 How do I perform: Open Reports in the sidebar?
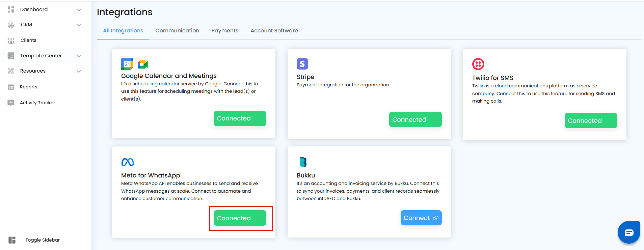coord(29,87)
